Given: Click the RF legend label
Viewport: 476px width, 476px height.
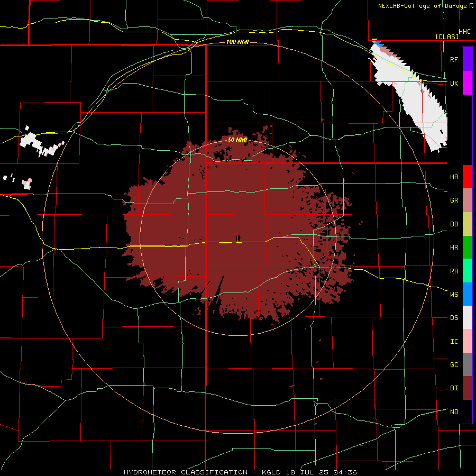Looking at the screenshot, I should (454, 59).
